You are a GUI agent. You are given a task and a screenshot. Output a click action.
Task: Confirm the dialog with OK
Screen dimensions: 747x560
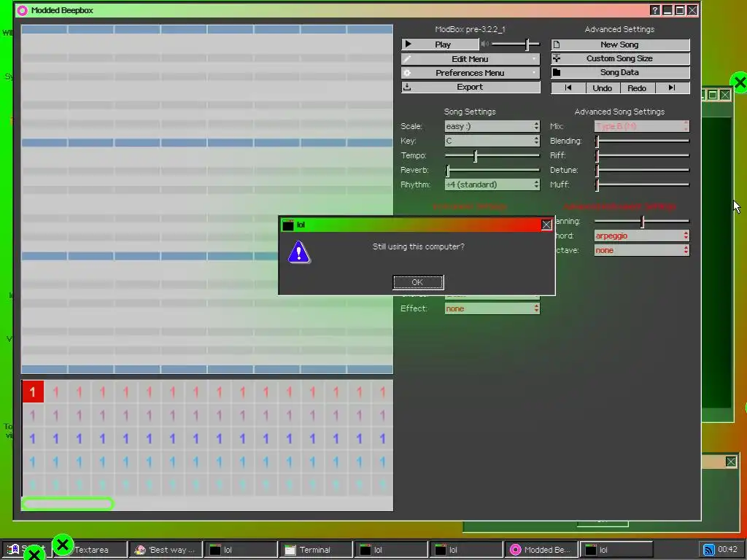pos(418,282)
